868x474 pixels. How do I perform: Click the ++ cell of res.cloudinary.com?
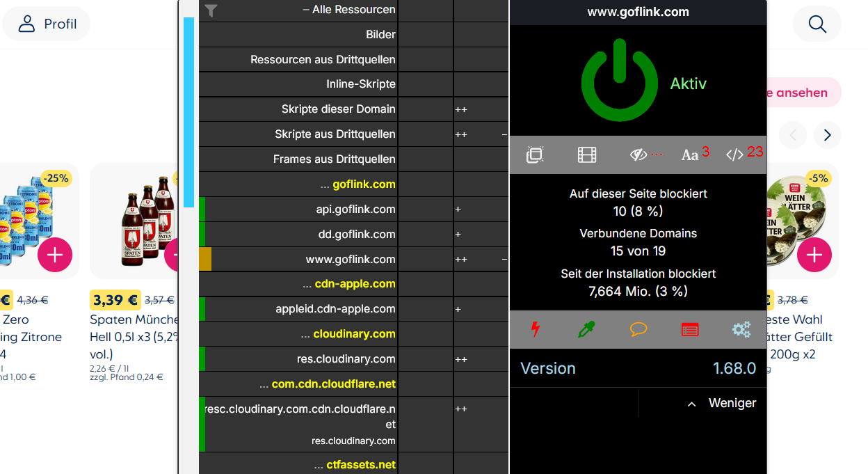[481, 359]
